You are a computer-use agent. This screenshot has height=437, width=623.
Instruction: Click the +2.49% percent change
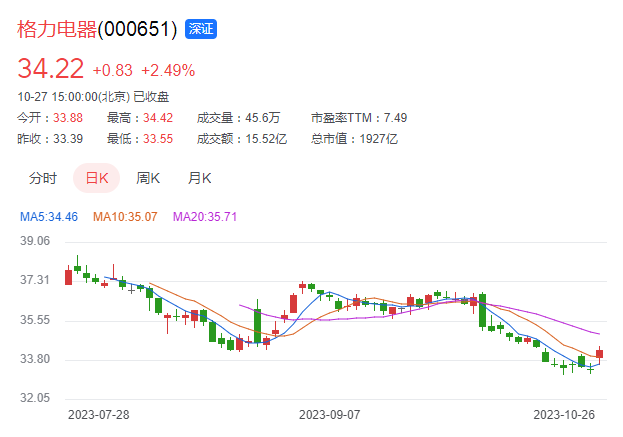coord(168,71)
